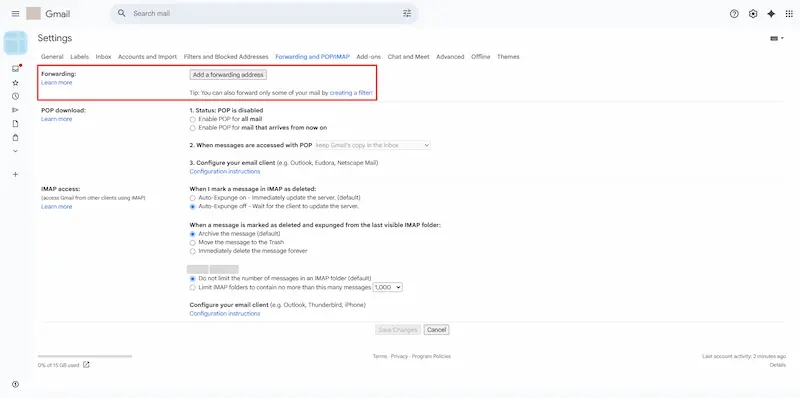Open the Settings gear icon
Viewport: 800px width, 398px height.
[x=753, y=14]
